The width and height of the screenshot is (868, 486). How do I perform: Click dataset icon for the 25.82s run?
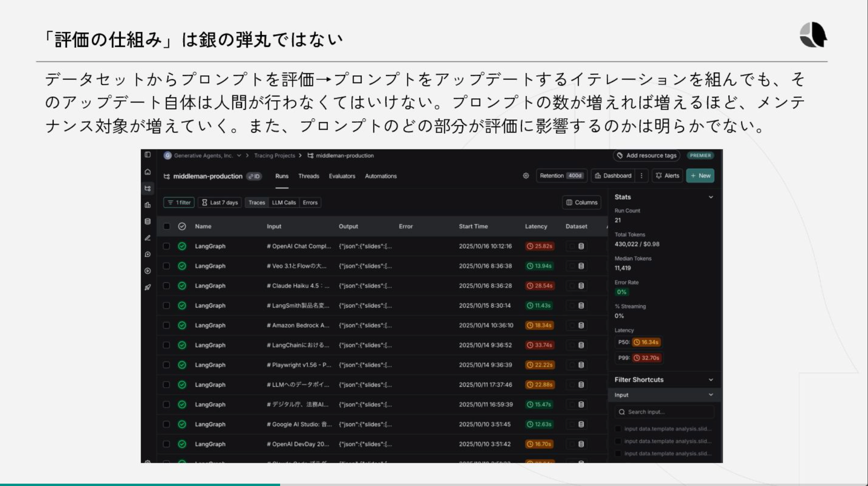[581, 246]
